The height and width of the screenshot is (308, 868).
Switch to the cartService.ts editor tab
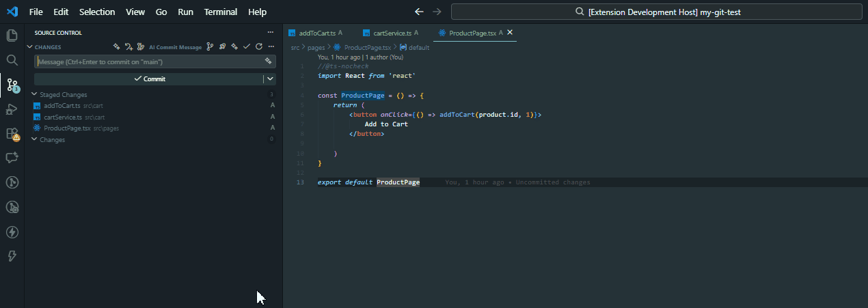391,33
